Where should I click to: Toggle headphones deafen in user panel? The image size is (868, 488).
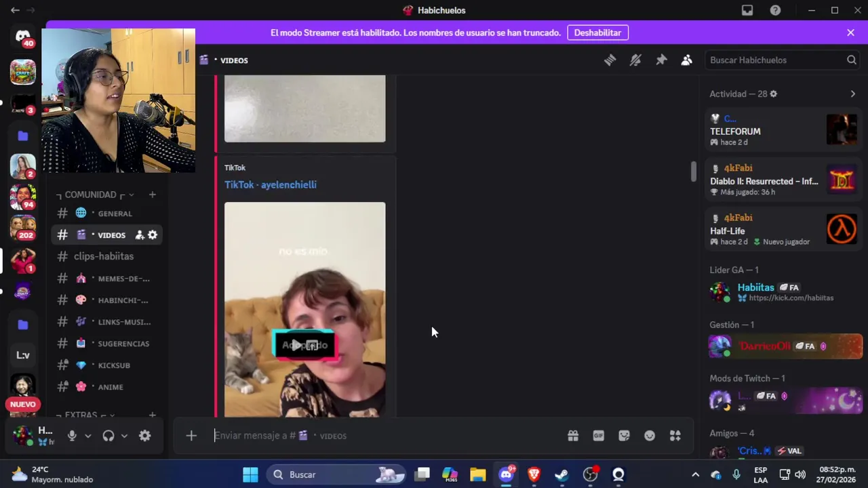point(108,436)
